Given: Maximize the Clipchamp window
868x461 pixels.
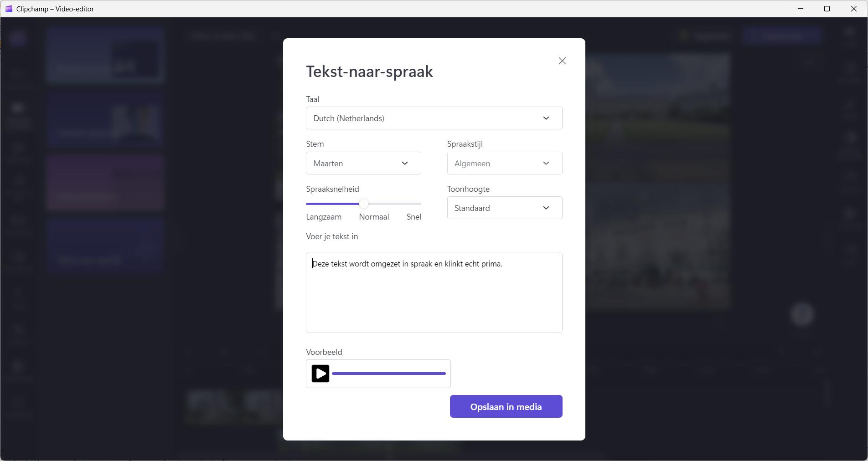Looking at the screenshot, I should pos(827,9).
